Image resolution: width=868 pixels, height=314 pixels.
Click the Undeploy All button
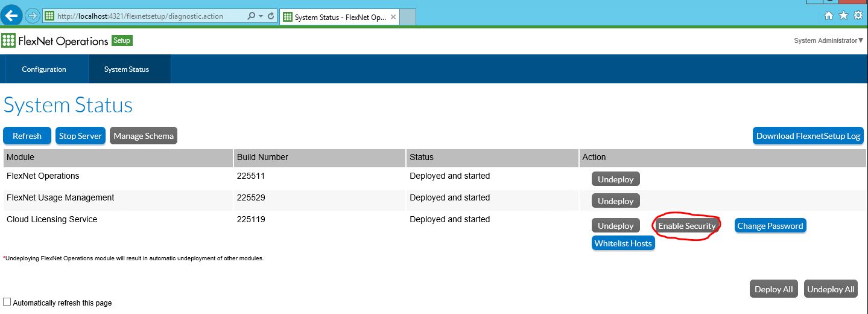[831, 289]
